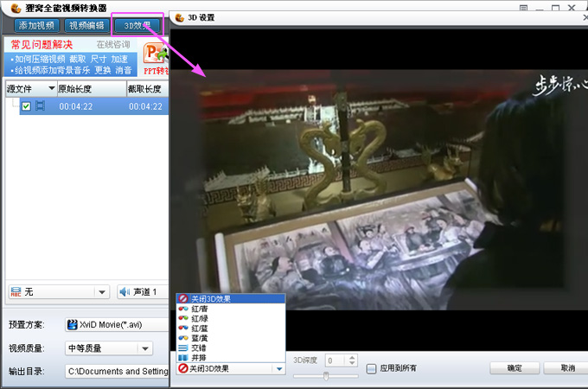Click the PPT converter icon

click(156, 54)
